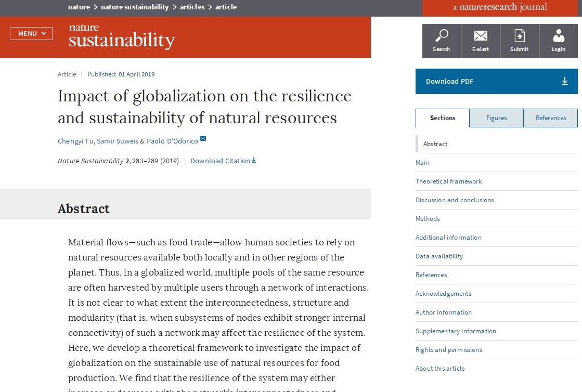Click the Submit upload icon
This screenshot has height=392, width=582.
tap(519, 35)
